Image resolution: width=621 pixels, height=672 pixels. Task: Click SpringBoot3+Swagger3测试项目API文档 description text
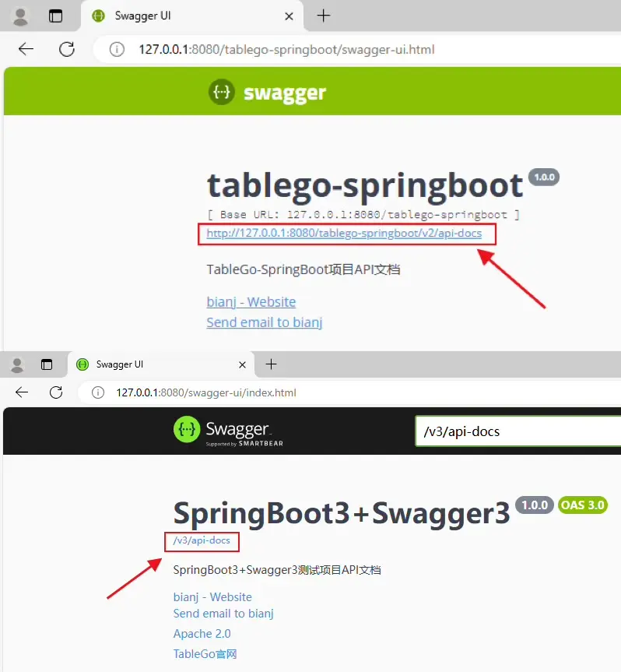pyautogui.click(x=277, y=569)
